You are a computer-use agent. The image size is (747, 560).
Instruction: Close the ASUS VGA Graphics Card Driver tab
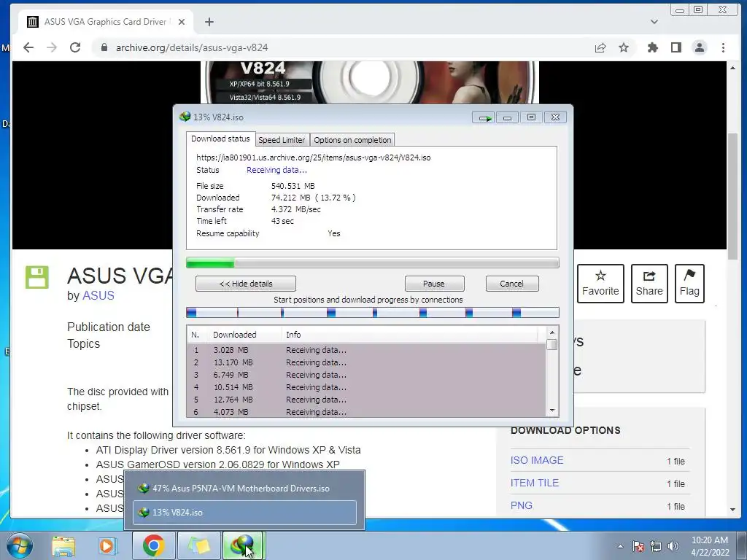[182, 22]
